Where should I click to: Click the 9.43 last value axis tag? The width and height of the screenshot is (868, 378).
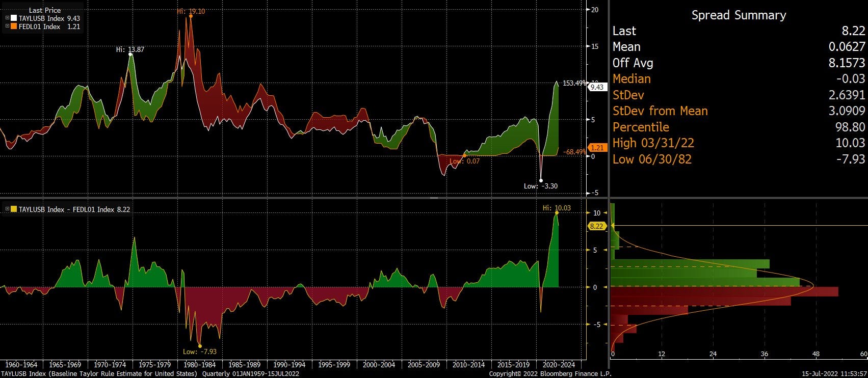click(596, 87)
